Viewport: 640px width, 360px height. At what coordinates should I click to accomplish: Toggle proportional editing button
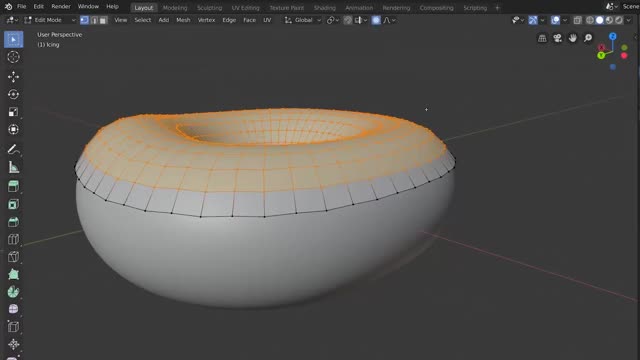coord(376,20)
